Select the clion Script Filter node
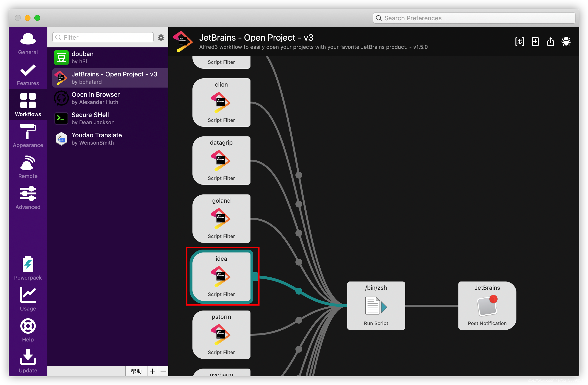 221,103
